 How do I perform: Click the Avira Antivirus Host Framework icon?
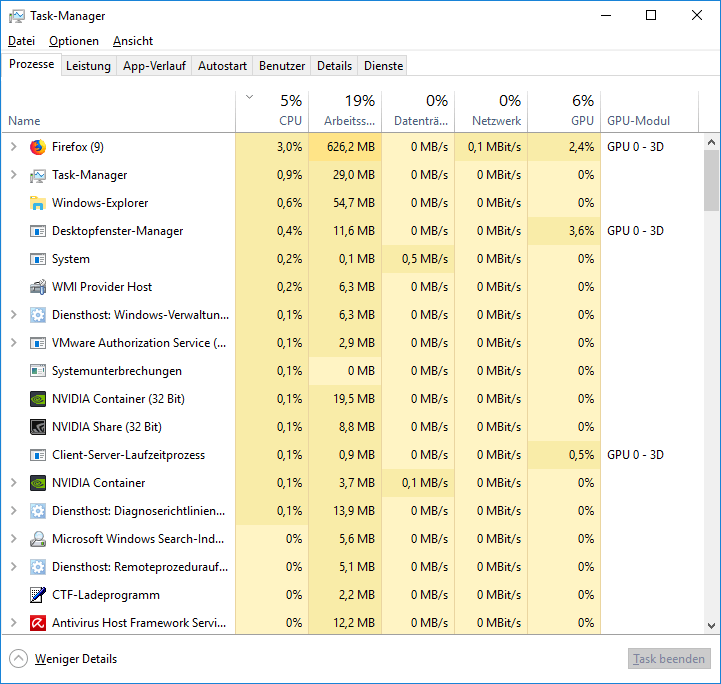point(38,623)
